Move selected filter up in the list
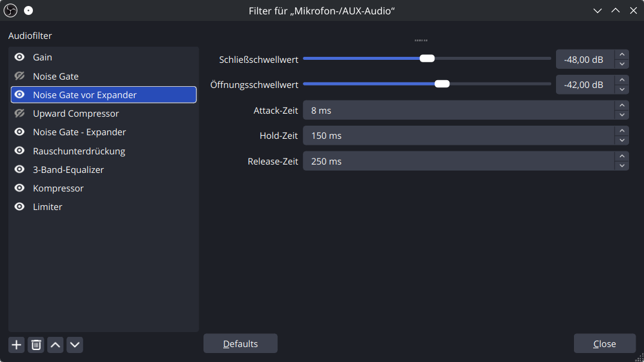The image size is (644, 362). pos(56,345)
